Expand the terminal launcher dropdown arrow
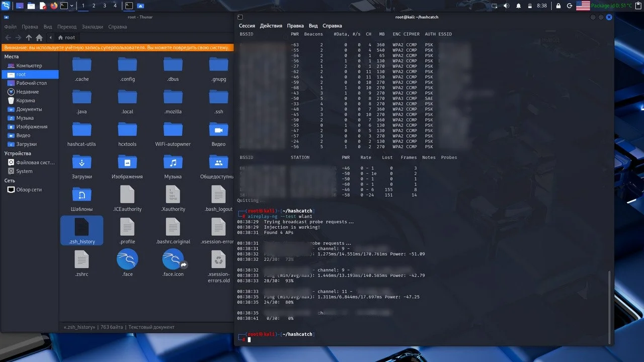Image resolution: width=644 pixels, height=362 pixels. (72, 6)
